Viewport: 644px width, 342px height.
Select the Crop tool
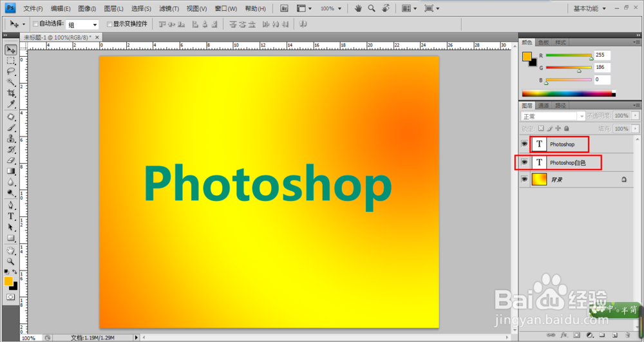[11, 93]
